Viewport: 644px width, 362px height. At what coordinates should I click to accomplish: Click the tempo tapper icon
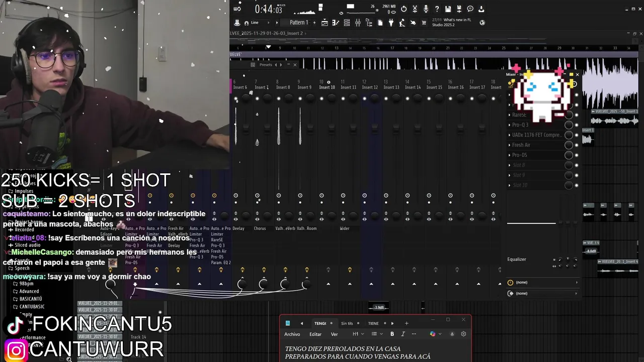(401, 23)
